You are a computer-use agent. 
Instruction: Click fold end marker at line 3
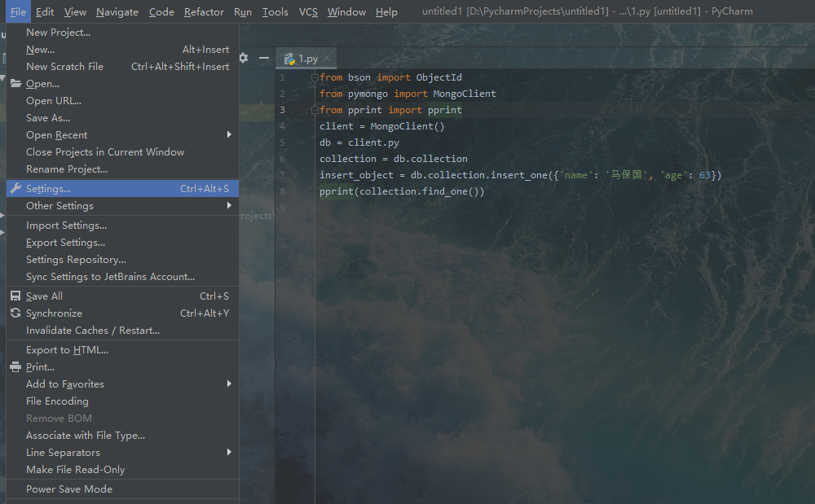click(x=315, y=110)
